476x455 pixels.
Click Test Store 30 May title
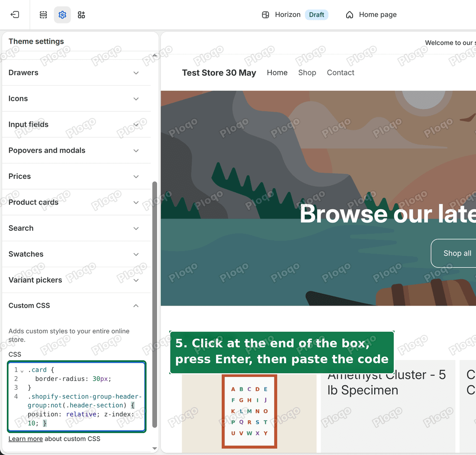click(219, 73)
